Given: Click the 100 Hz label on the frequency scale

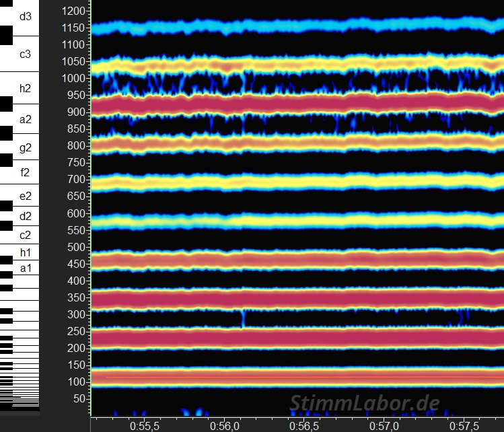Looking at the screenshot, I should pos(75,382).
